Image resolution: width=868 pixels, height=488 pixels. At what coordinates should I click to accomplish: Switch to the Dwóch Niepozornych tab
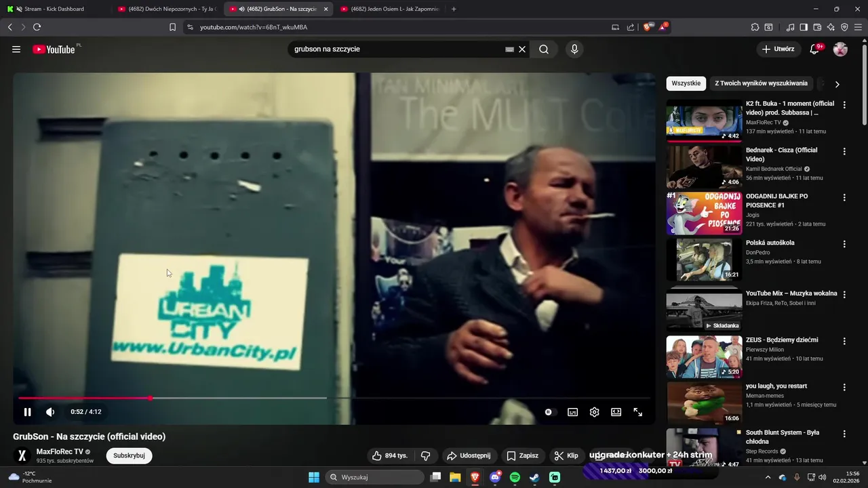pos(166,9)
